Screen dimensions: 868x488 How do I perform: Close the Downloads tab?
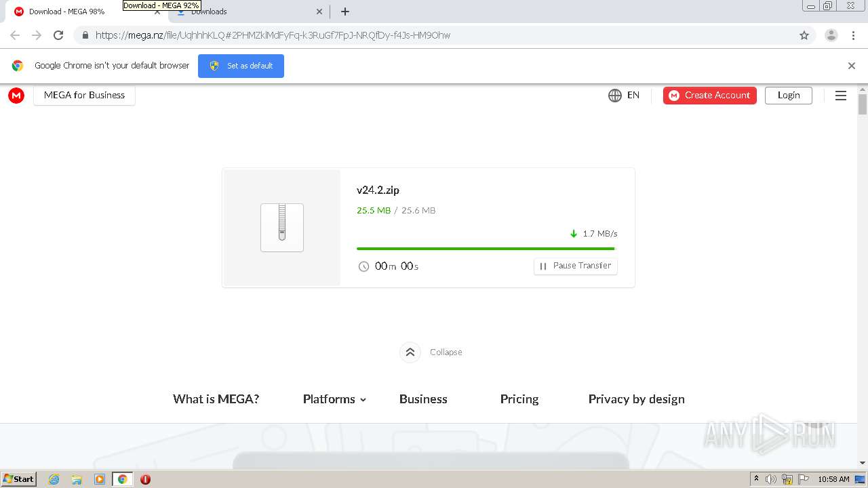coord(319,12)
